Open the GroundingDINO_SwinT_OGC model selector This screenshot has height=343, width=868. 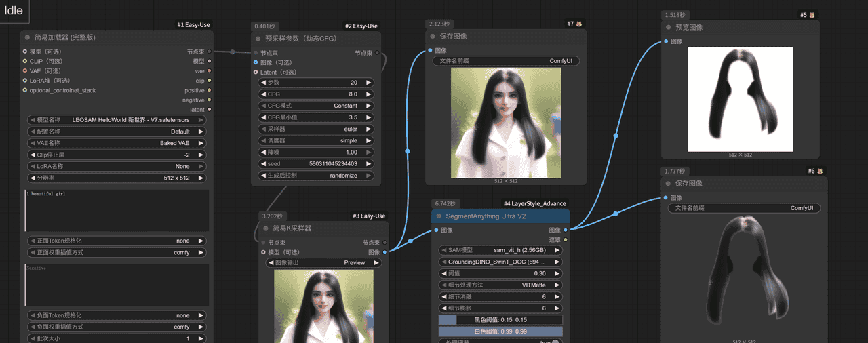pos(500,262)
